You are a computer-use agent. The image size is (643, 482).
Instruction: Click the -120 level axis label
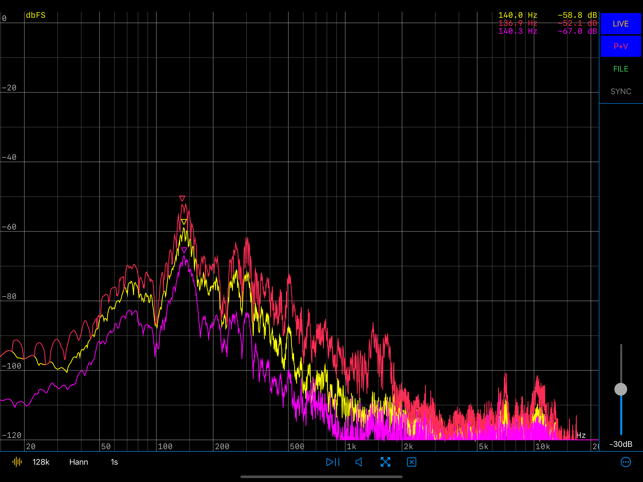tap(11, 435)
